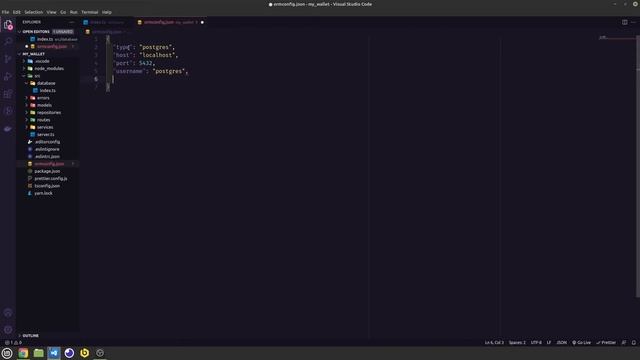
Task: Open the Accounts icon in activity bar
Action: click(8, 313)
